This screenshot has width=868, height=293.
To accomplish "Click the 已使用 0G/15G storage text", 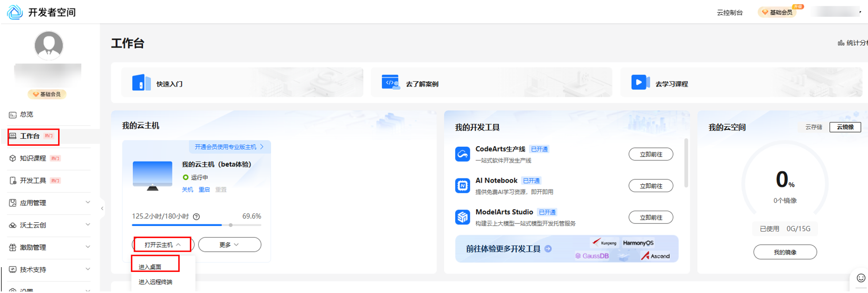I will 785,229.
